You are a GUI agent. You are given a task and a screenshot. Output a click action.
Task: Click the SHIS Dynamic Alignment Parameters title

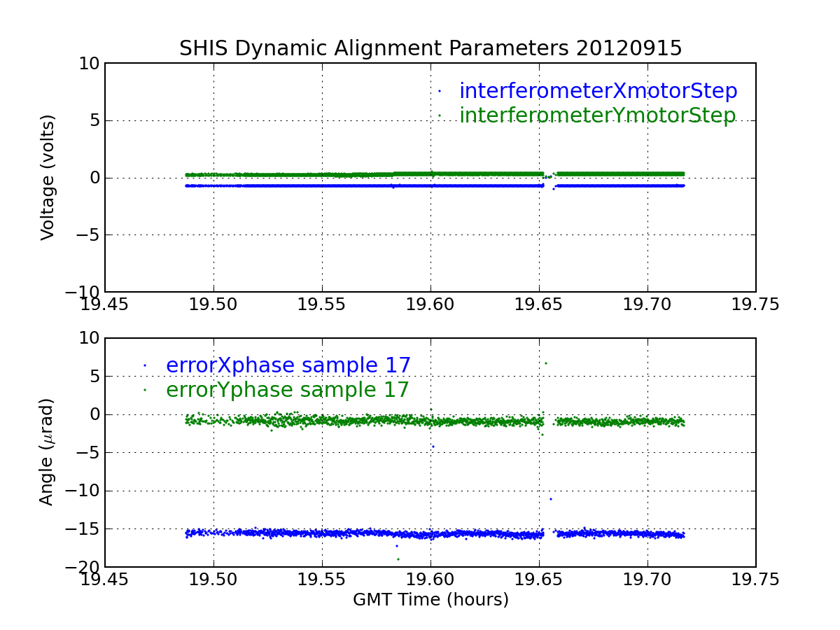point(430,48)
